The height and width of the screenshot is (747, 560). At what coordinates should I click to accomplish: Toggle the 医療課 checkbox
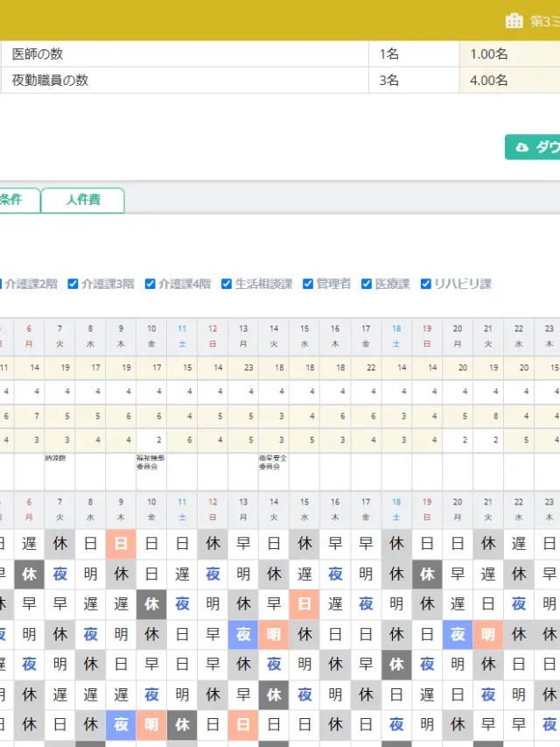[367, 284]
